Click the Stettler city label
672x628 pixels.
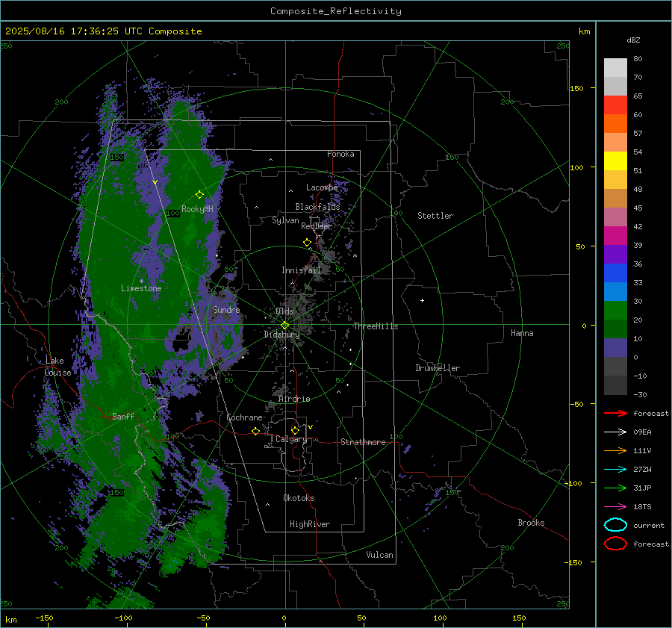[435, 216]
